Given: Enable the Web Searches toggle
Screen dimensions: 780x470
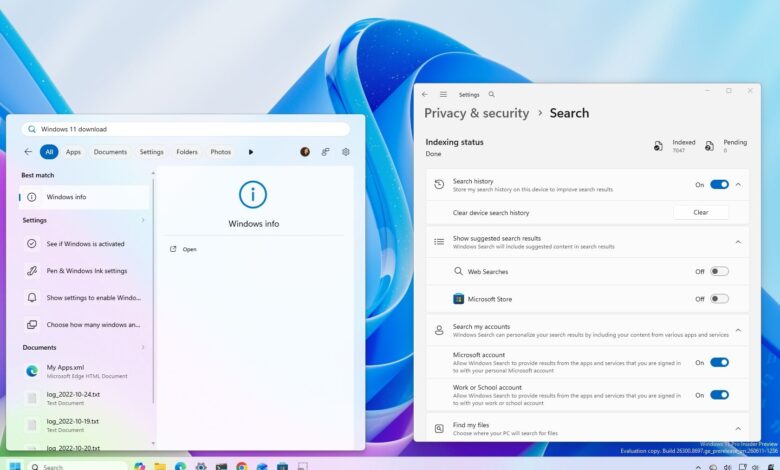Looking at the screenshot, I should pyautogui.click(x=719, y=271).
